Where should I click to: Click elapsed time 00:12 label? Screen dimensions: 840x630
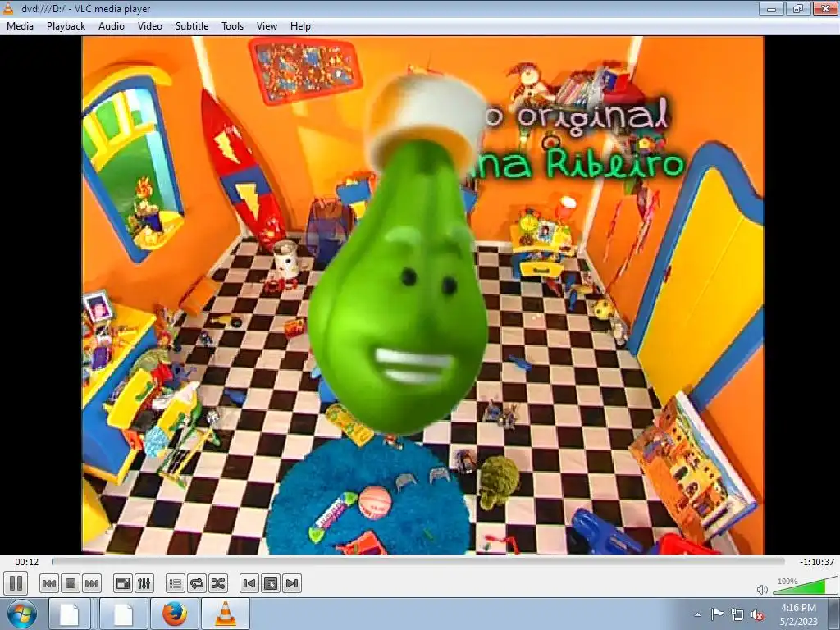coord(27,562)
